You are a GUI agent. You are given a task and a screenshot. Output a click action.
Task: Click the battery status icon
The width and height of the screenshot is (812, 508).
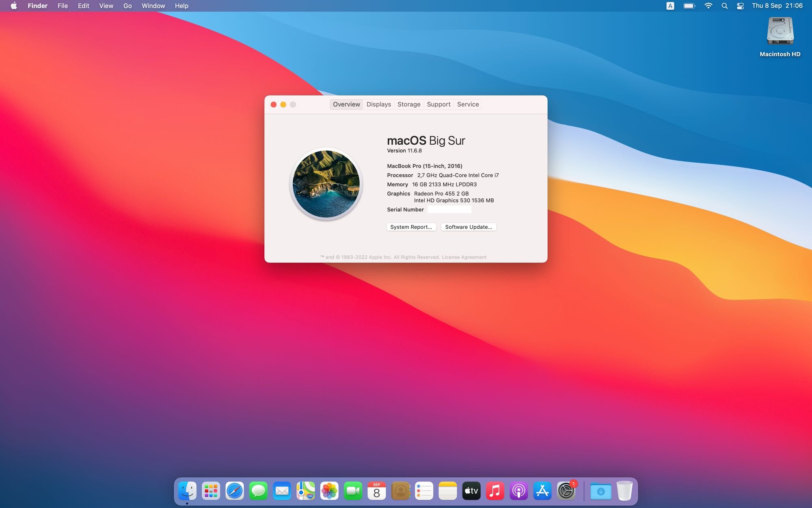click(689, 6)
